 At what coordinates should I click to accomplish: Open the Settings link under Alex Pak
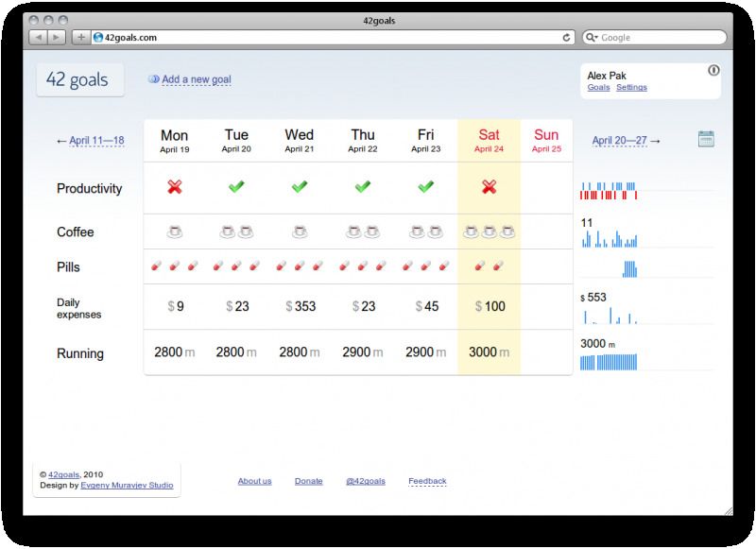tap(631, 88)
